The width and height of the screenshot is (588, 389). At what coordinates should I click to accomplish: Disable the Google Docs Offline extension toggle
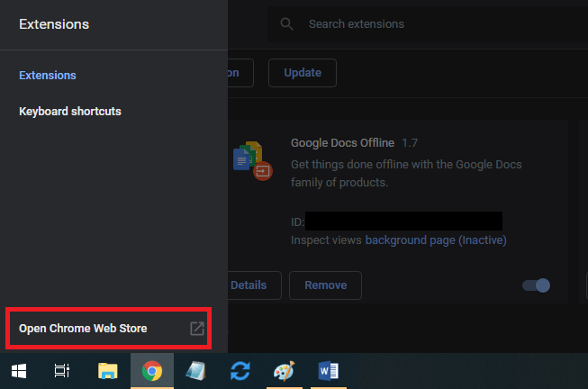click(537, 285)
